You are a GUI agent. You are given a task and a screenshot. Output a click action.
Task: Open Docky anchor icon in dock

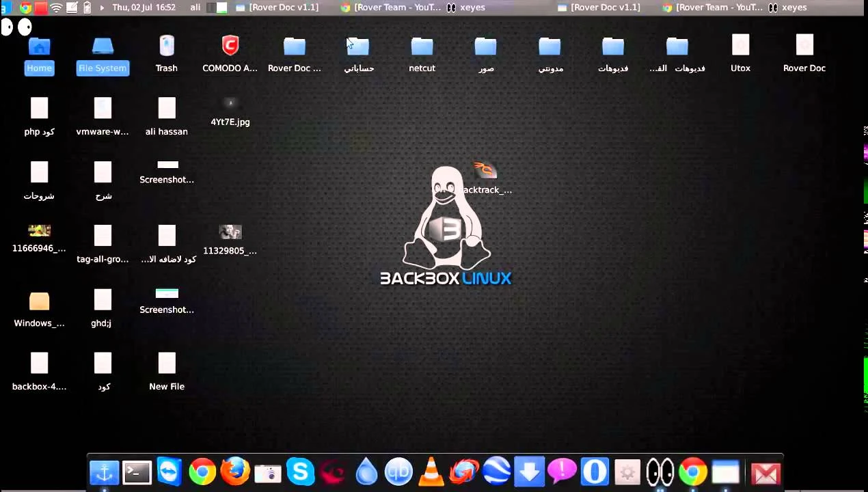click(x=104, y=472)
